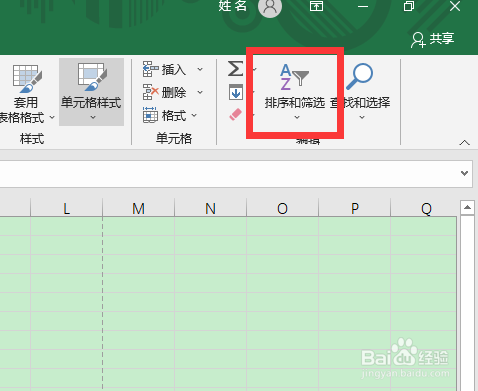
Task: Open Ribbon Display Options
Action: [x=316, y=6]
